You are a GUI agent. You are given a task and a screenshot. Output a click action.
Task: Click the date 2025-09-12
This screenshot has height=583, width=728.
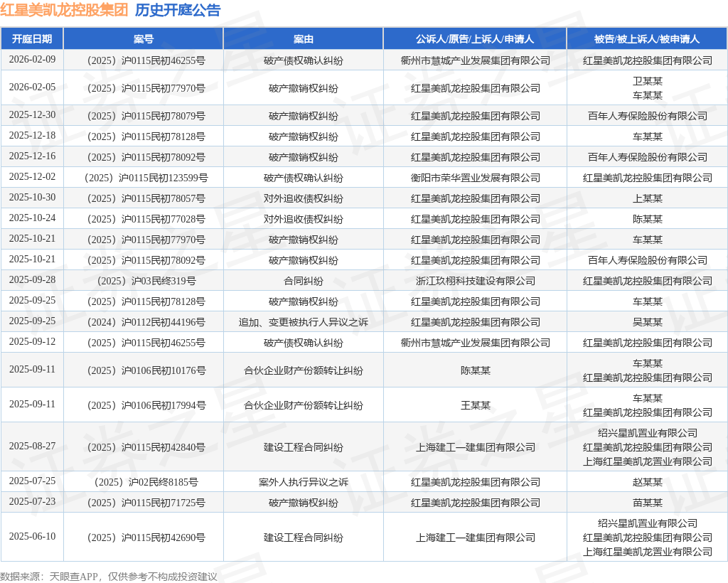point(32,342)
